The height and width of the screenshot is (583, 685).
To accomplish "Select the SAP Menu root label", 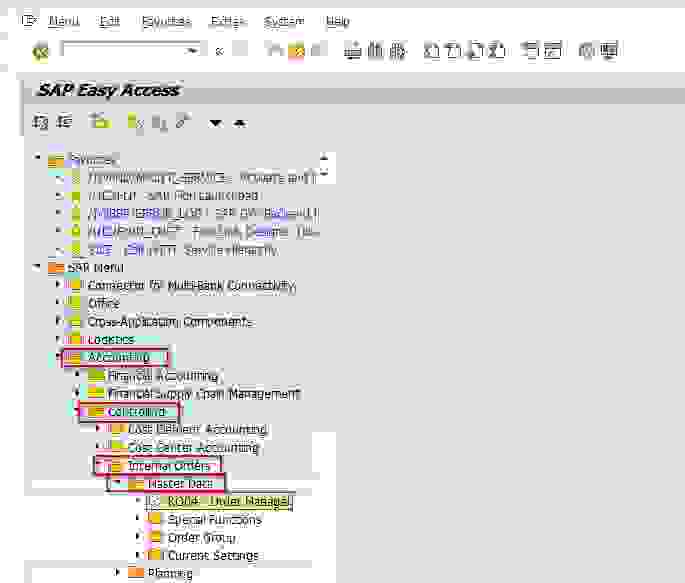I will (x=96, y=267).
